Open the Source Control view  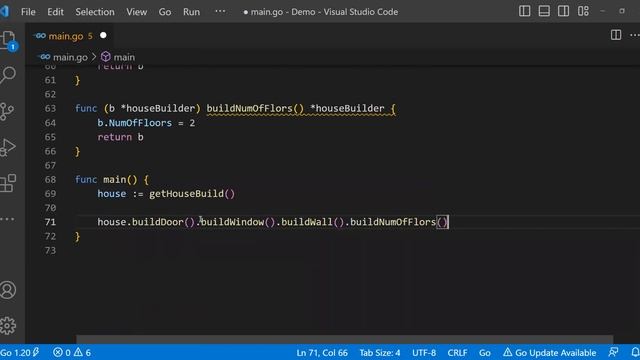[x=7, y=111]
